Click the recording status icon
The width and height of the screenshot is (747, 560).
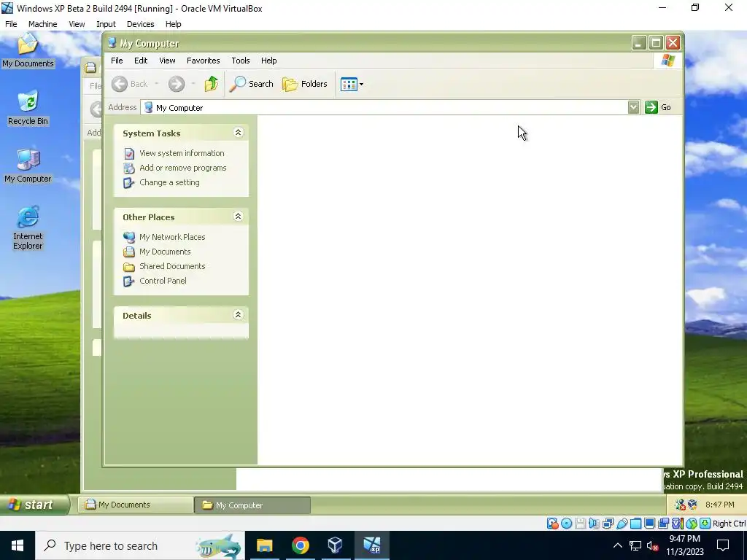(x=663, y=524)
